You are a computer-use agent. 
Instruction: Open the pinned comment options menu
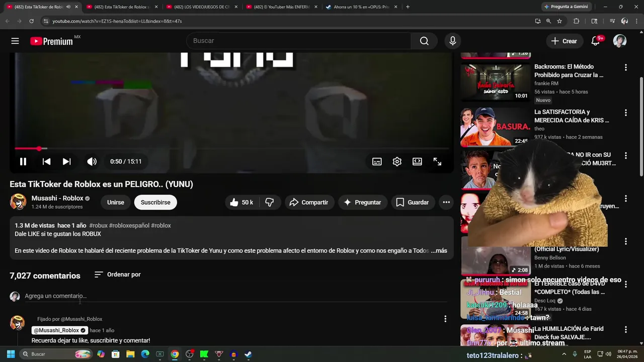click(x=445, y=319)
